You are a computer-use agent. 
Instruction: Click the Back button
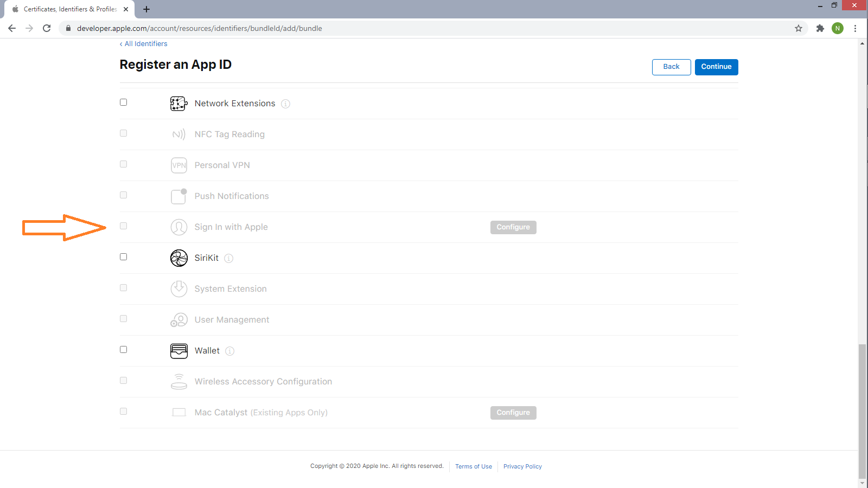[671, 67]
